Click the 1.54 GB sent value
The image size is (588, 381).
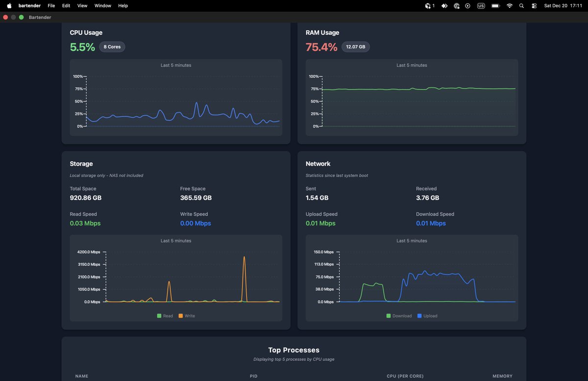pyautogui.click(x=317, y=198)
